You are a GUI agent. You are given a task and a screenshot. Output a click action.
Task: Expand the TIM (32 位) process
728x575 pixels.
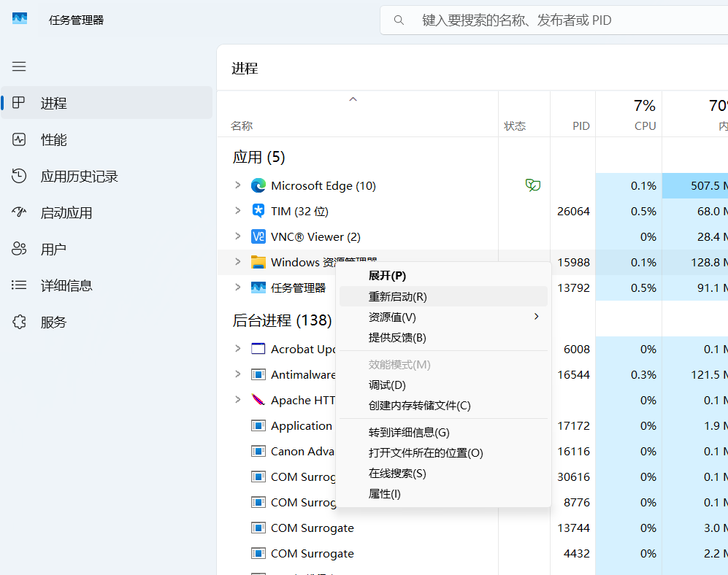238,211
